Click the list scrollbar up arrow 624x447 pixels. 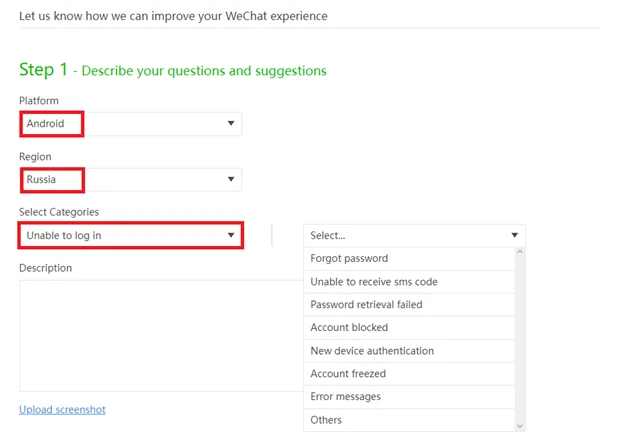520,252
